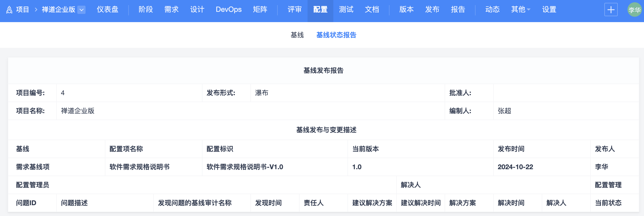Click the 发布形式 field label
Image resolution: width=644 pixels, height=216 pixels.
click(221, 93)
